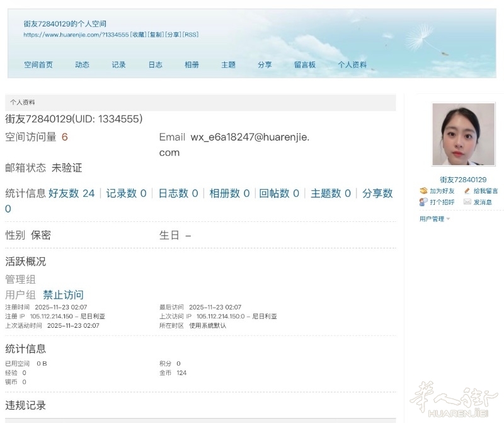Viewport: 504px width, 423px height.
Task: Click the pencil icon for leaving a message
Action: pos(467,191)
